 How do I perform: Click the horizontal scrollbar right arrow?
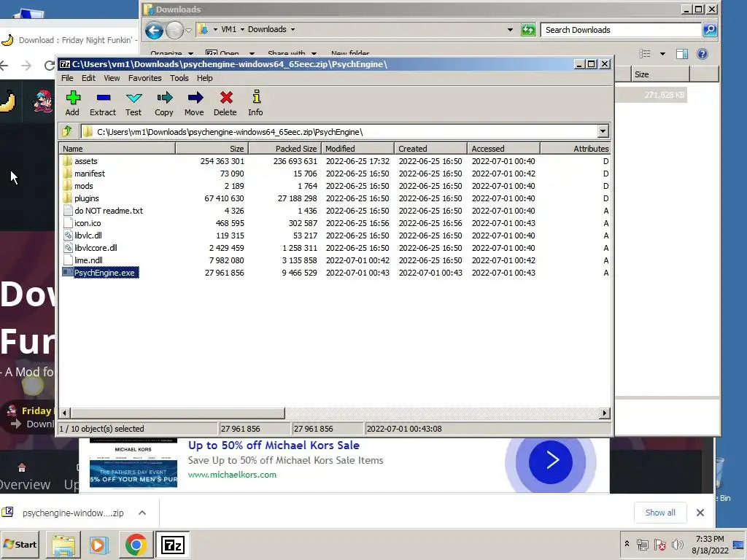click(x=604, y=413)
